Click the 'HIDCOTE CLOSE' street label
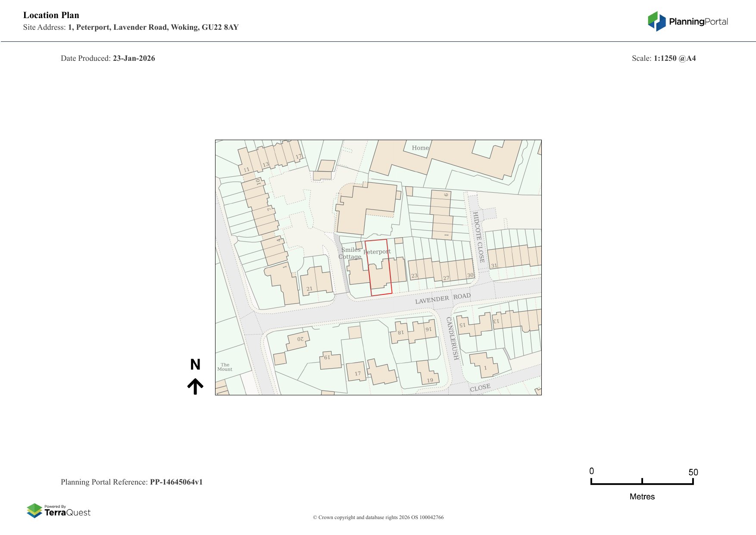756x535 pixels. [478, 237]
